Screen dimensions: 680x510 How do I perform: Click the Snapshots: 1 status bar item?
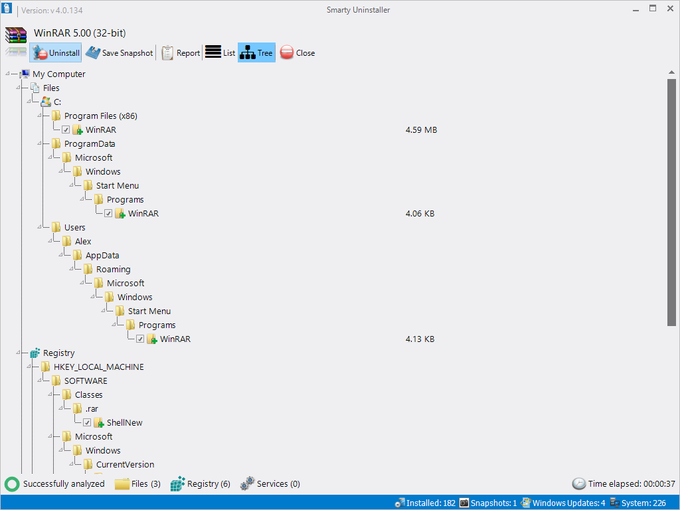pos(488,503)
